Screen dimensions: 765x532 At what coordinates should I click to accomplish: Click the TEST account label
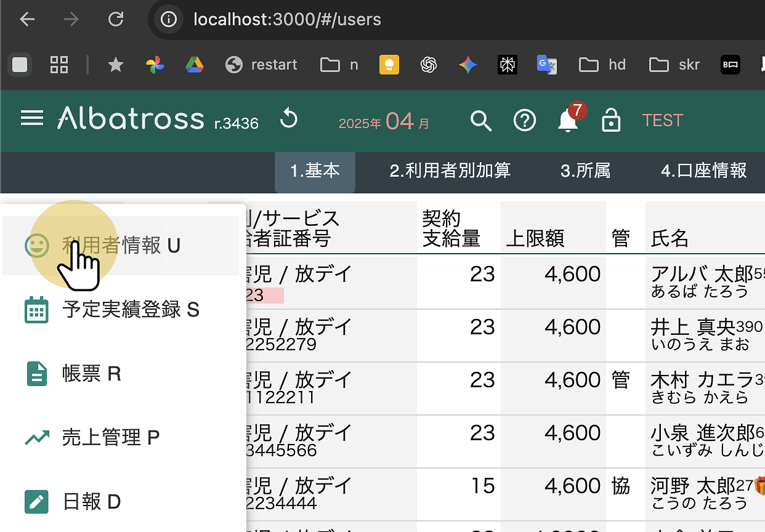point(662,121)
